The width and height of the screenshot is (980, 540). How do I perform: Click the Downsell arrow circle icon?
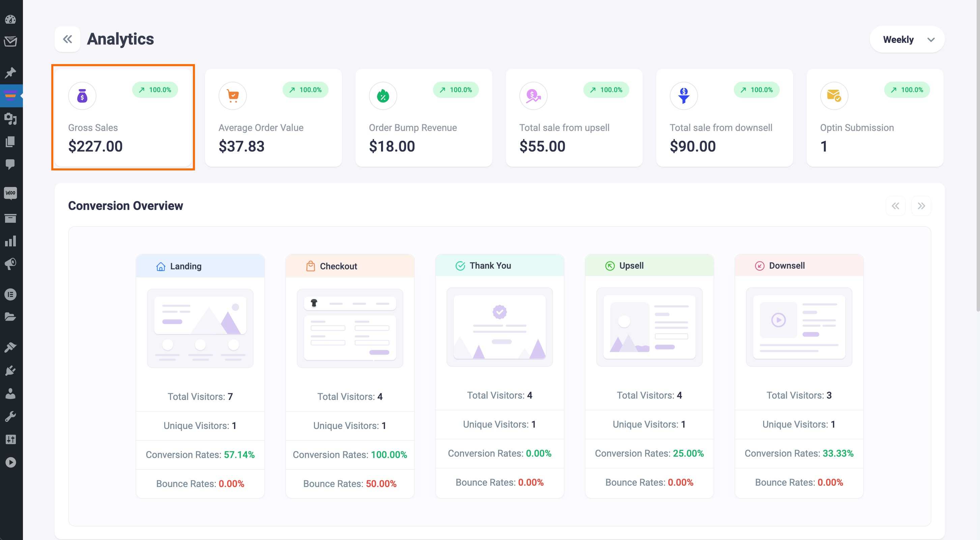pos(760,266)
